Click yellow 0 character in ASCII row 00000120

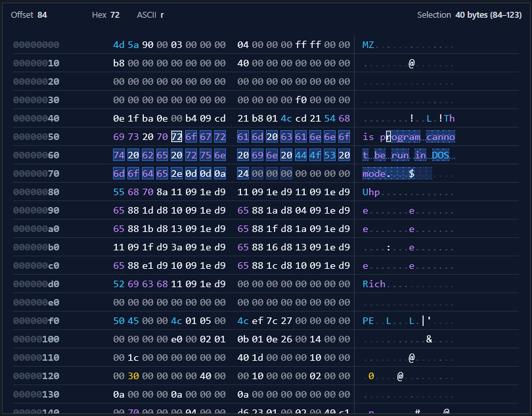[x=371, y=376]
